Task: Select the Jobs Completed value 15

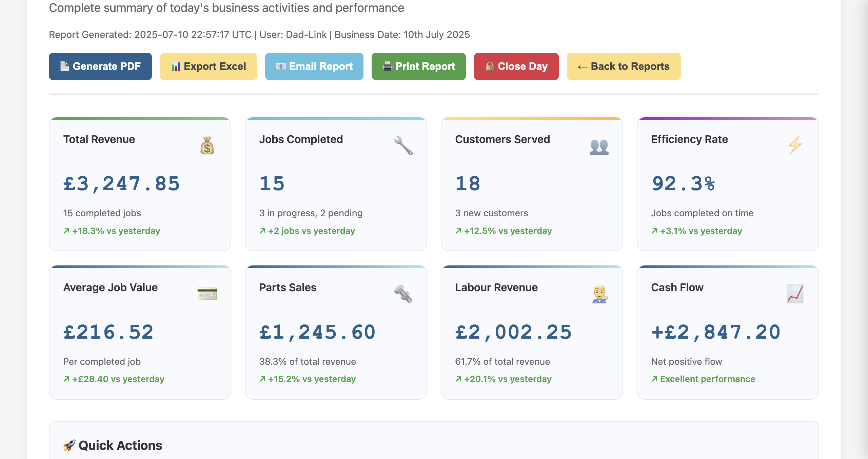Action: pyautogui.click(x=272, y=184)
